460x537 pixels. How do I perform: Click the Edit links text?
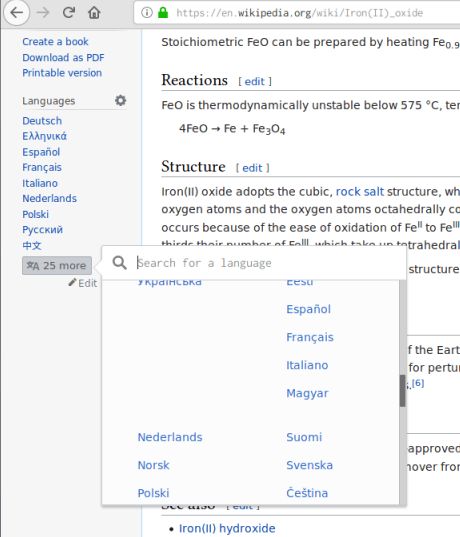coord(87,283)
